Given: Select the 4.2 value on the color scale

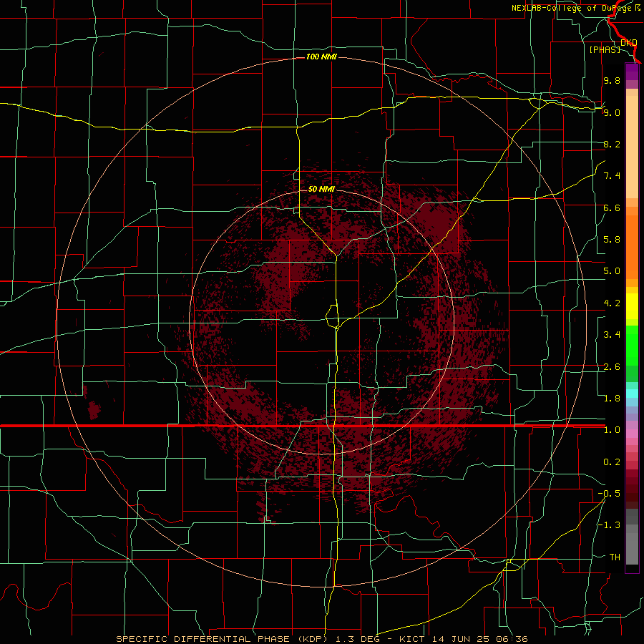Looking at the screenshot, I should (x=612, y=303).
